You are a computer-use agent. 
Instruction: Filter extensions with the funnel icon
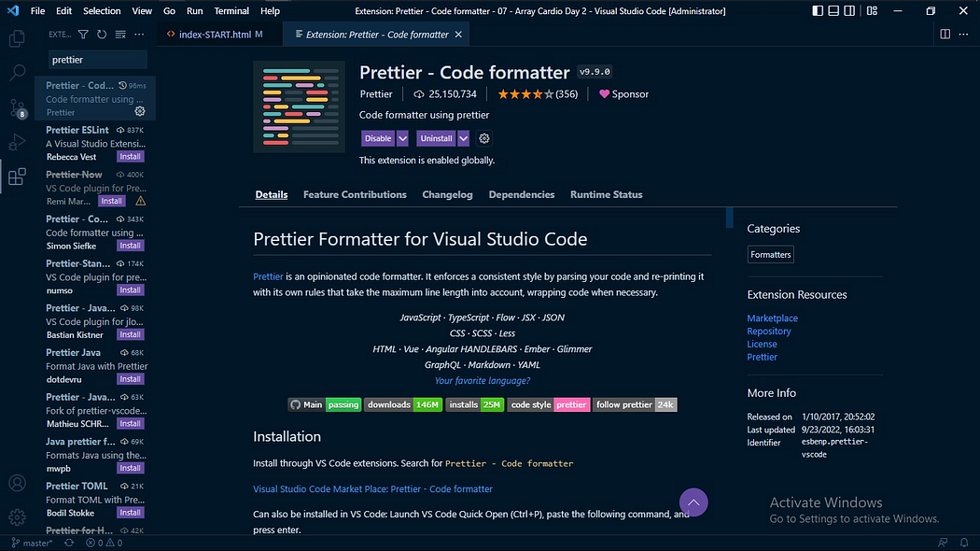coord(83,35)
